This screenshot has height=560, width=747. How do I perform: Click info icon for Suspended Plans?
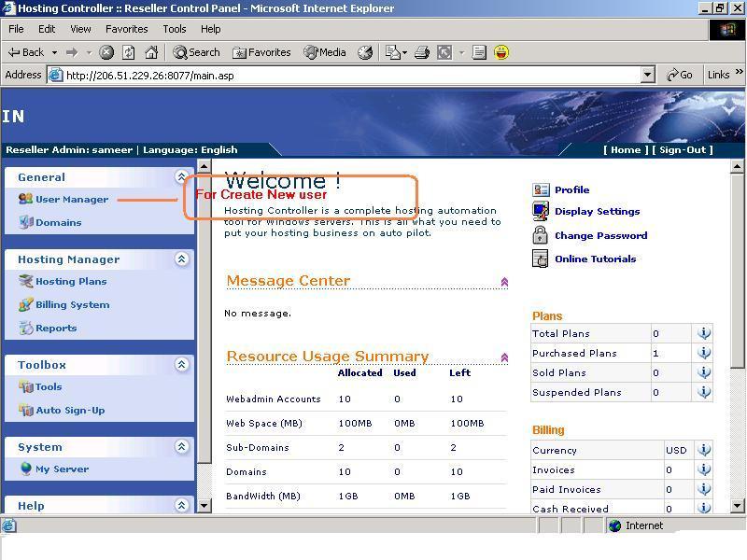point(704,391)
